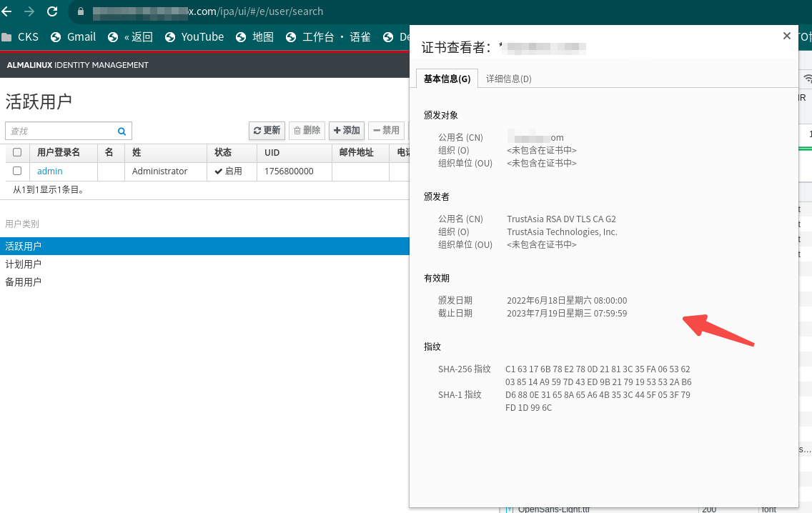Click the issue date 2022年6月18日星期六 08:00:00
Screen dimensions: 812x513
point(567,300)
